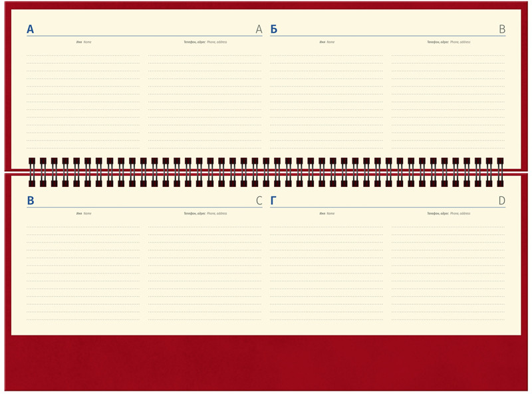The height and width of the screenshot is (394, 532).
Task: Click the gray Latin letter C label
Action: click(x=259, y=201)
